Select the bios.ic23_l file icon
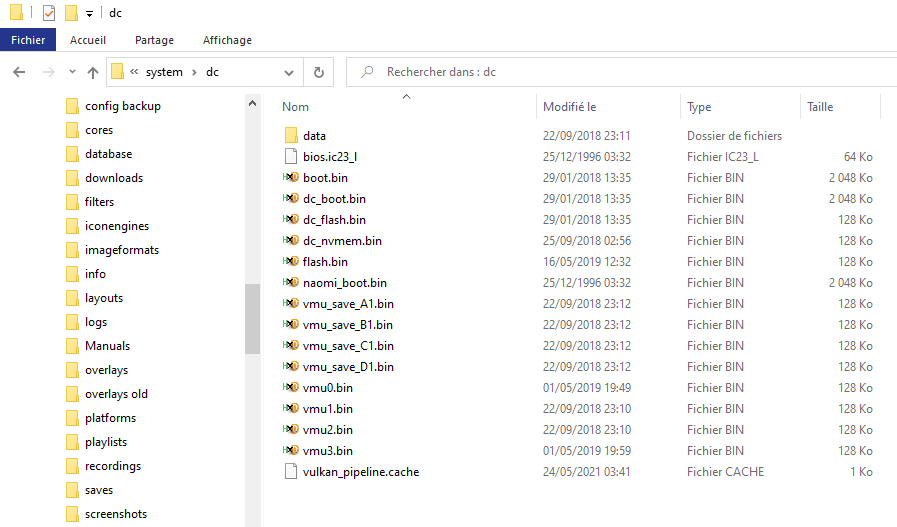Screen dimensions: 897x527 point(291,156)
